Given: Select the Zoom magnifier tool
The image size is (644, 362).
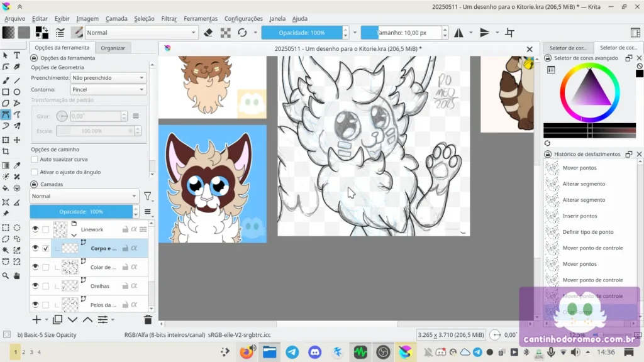Looking at the screenshot, I should pos(6,276).
